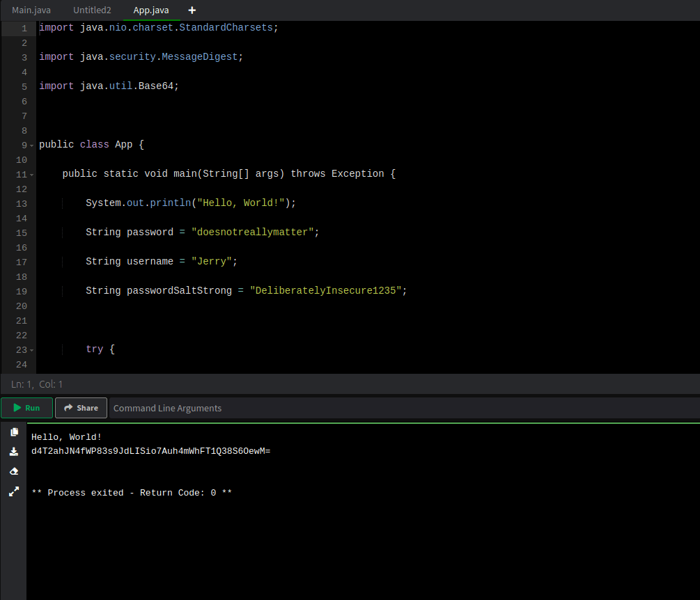The image size is (700, 600).
Task: Click the "DeliberatelyInsecure1235" salt string
Action: 325,290
